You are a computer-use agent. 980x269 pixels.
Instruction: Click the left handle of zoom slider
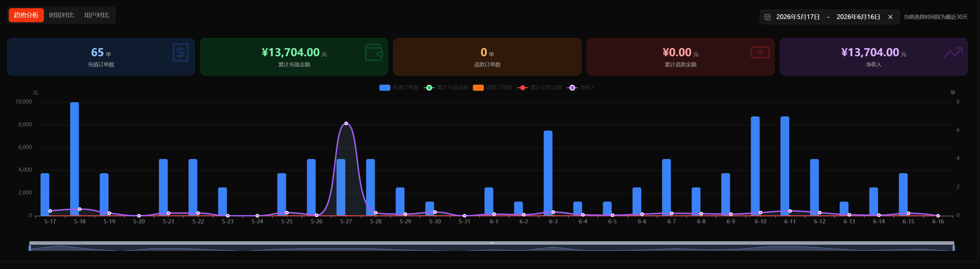point(30,248)
